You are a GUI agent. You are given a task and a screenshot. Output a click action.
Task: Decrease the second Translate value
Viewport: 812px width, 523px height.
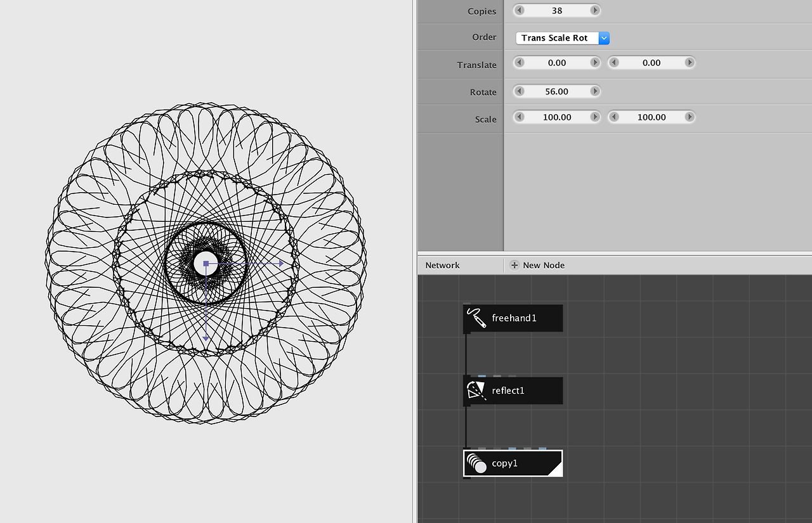[x=614, y=62]
